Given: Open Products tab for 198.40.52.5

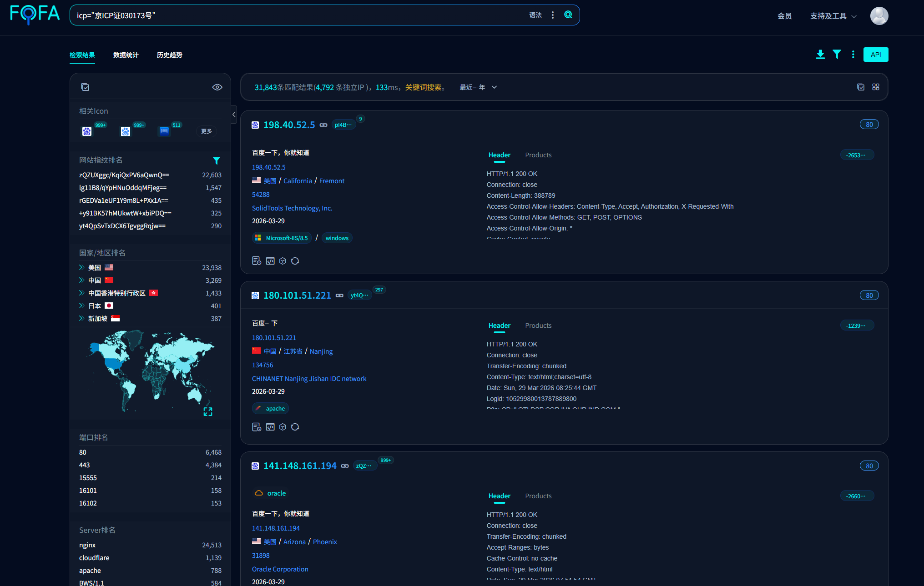Looking at the screenshot, I should point(538,155).
